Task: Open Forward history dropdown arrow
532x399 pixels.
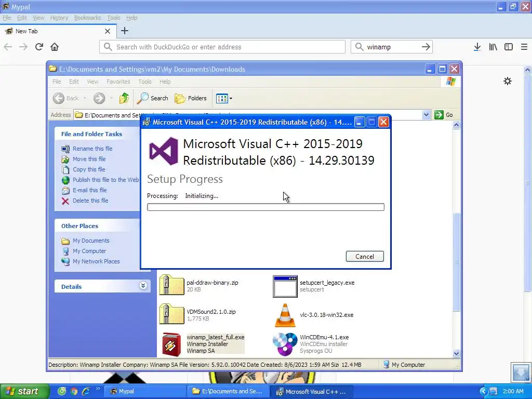Action: point(111,98)
